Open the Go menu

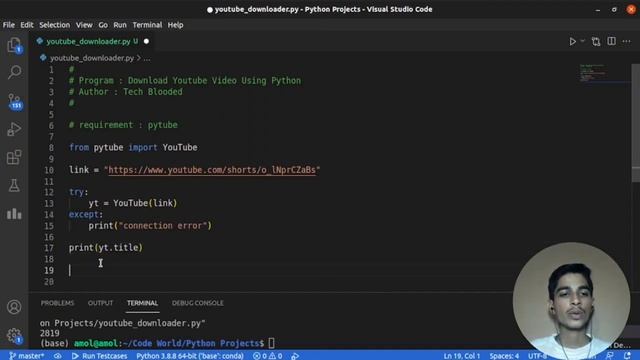pyautogui.click(x=103, y=25)
